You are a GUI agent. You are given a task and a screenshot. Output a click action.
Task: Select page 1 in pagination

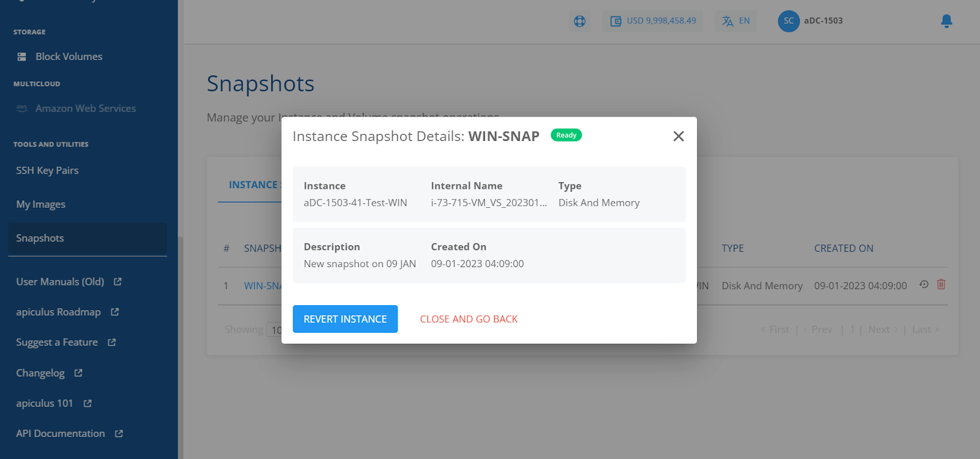click(852, 330)
